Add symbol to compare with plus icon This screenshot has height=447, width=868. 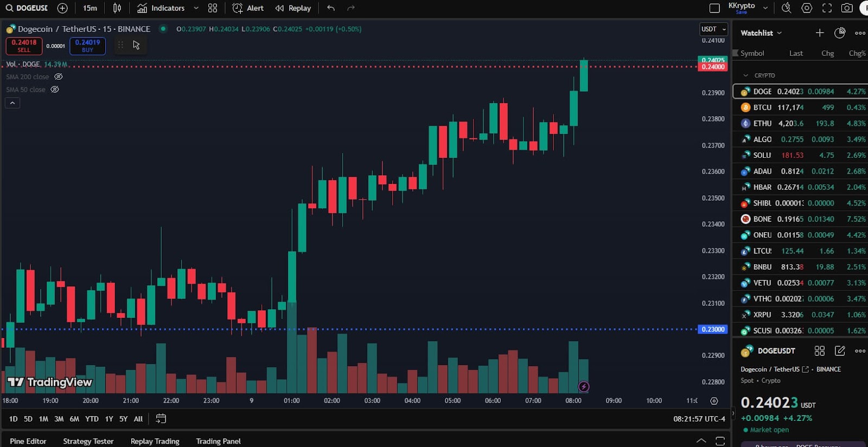(62, 8)
